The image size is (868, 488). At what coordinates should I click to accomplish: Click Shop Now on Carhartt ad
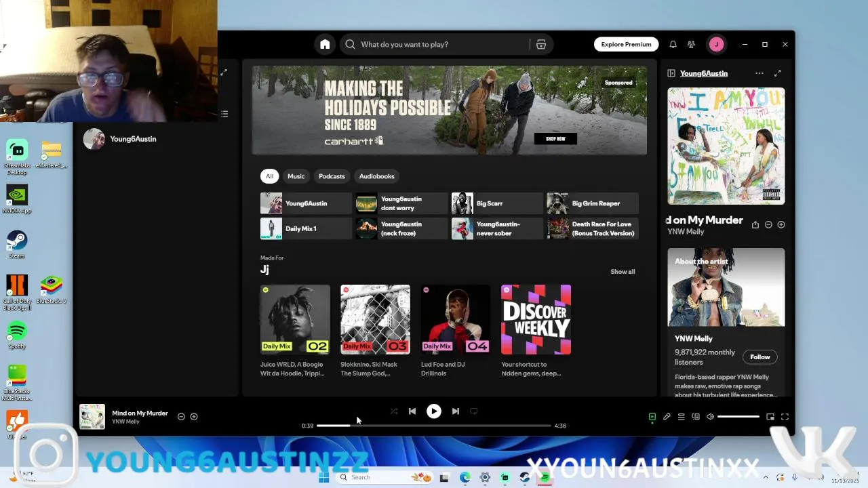(x=555, y=138)
